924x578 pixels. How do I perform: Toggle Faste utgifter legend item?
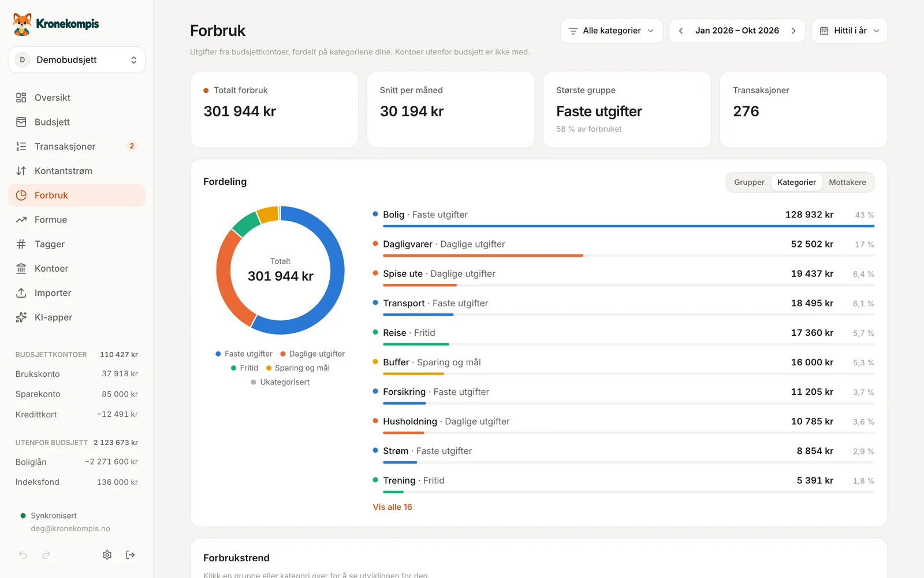(244, 354)
